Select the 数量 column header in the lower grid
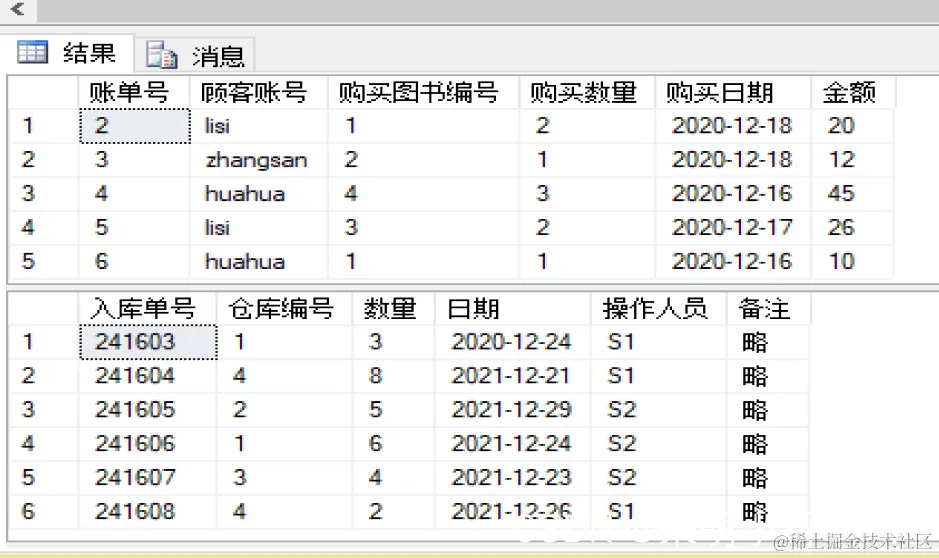Screen dimensions: 939x558 [394, 309]
